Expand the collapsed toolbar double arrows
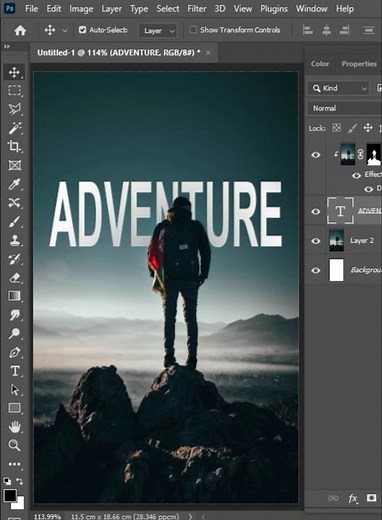 (7, 47)
